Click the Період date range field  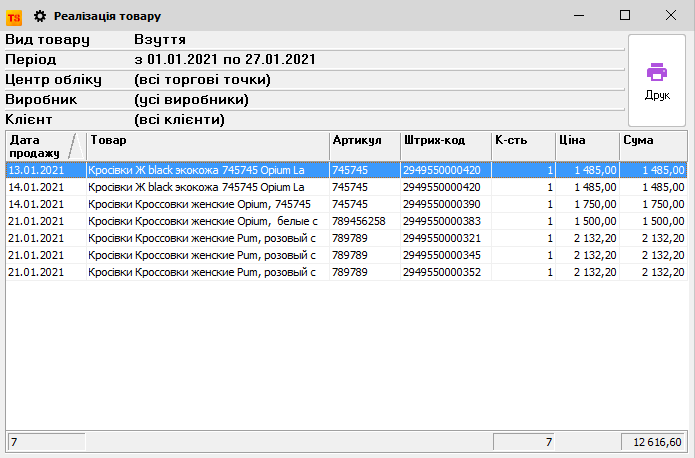point(224,60)
